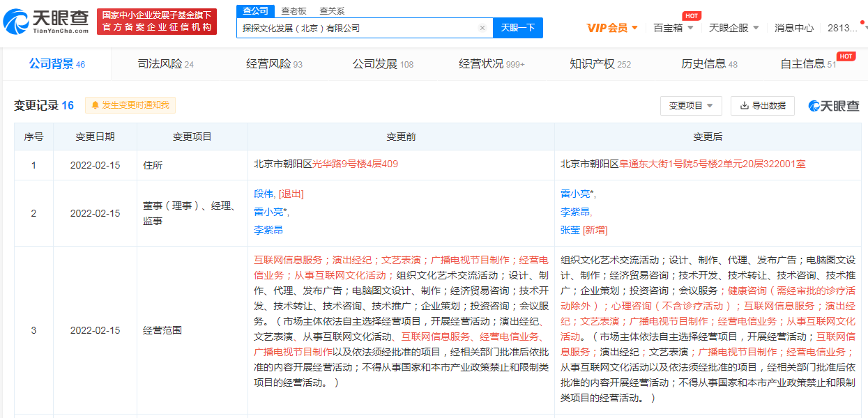Click the export data download icon
Image resolution: width=868 pixels, height=418 pixels.
click(x=744, y=106)
